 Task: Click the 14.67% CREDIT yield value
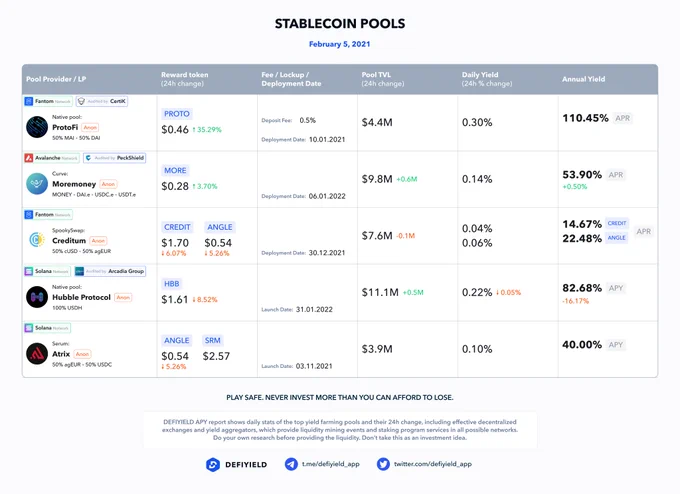coord(582,224)
